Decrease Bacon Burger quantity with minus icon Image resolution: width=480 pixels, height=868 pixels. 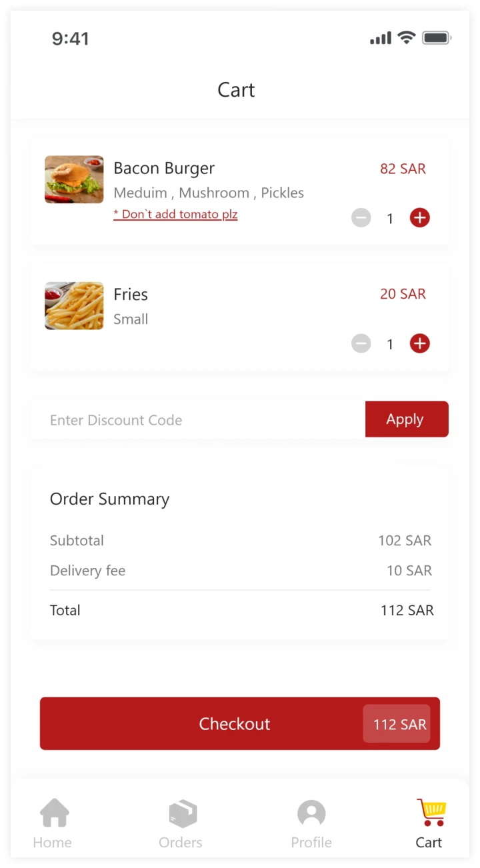pyautogui.click(x=361, y=217)
